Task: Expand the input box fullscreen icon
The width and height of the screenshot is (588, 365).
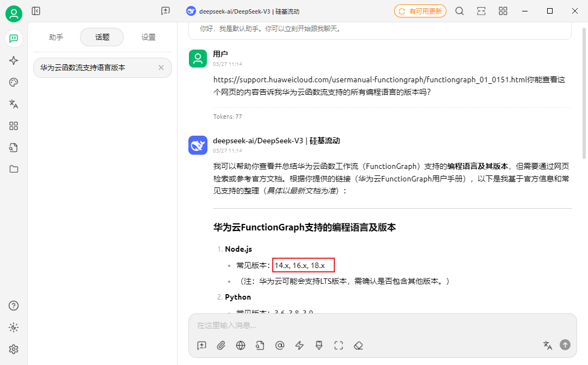Action: click(x=339, y=345)
